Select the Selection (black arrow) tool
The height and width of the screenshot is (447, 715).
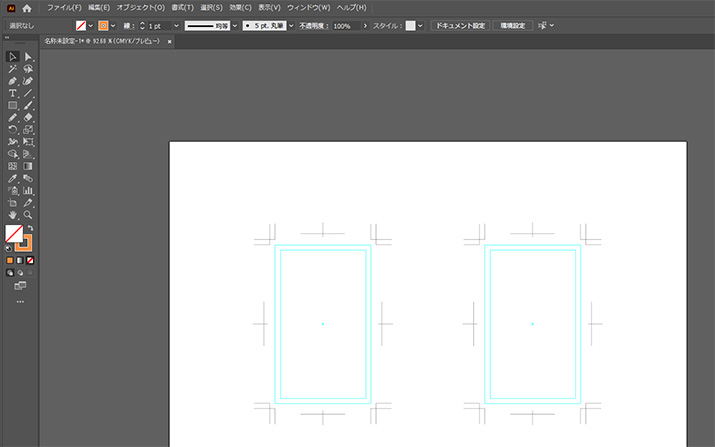pos(13,56)
